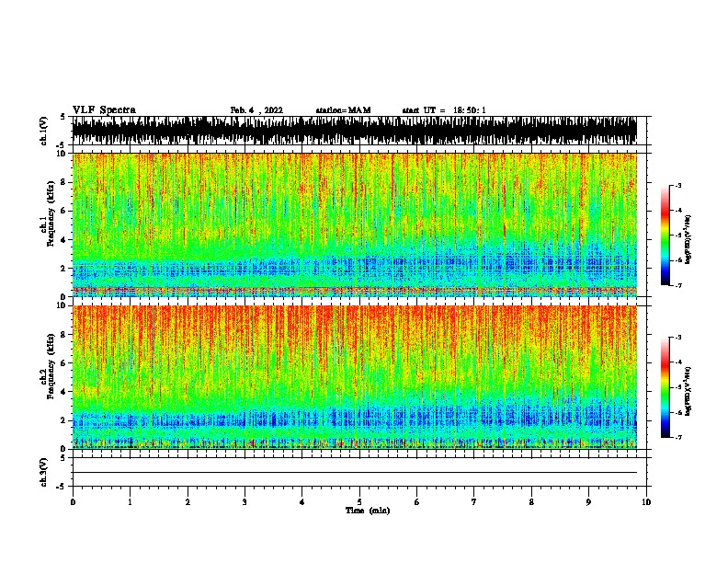Select the 'ch.1(V)' waveform axis label
The height and width of the screenshot is (563, 728).
(44, 131)
